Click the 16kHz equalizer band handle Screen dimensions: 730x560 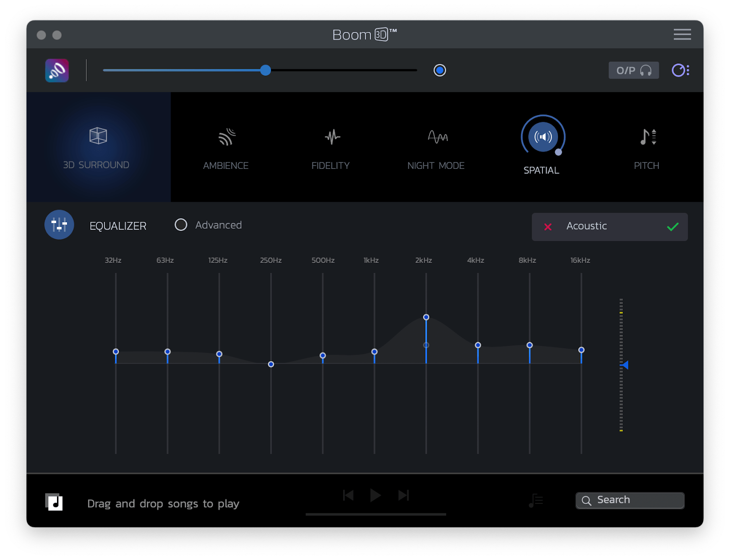click(581, 350)
